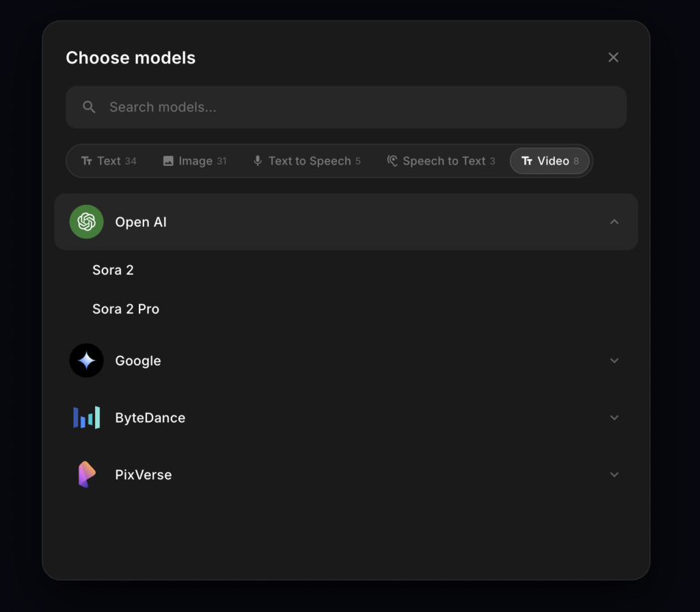Click the picture icon beside Image
The width and height of the screenshot is (700, 612).
(168, 161)
